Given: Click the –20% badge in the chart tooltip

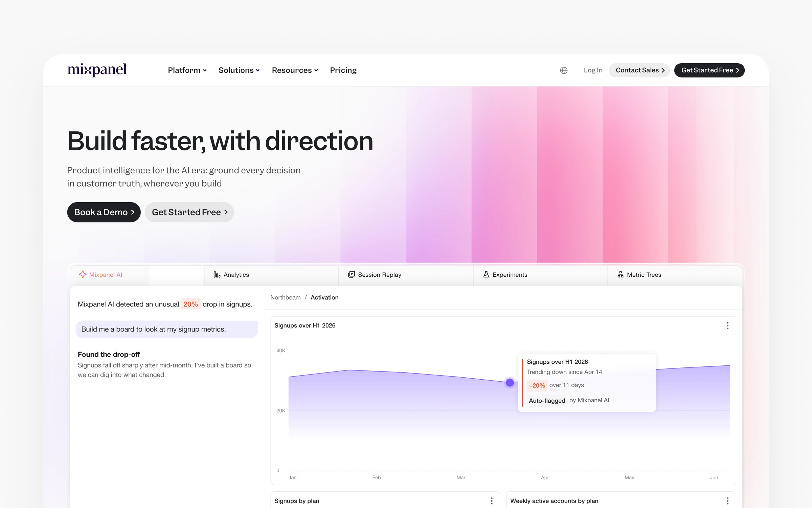Looking at the screenshot, I should [537, 385].
